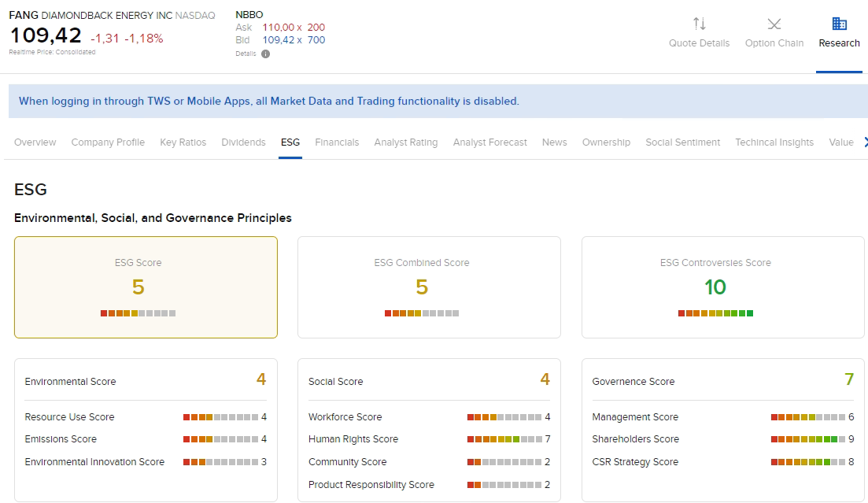Viewport: 868px width, 503px height.
Task: Switch to the Financials tab
Action: pyautogui.click(x=337, y=142)
